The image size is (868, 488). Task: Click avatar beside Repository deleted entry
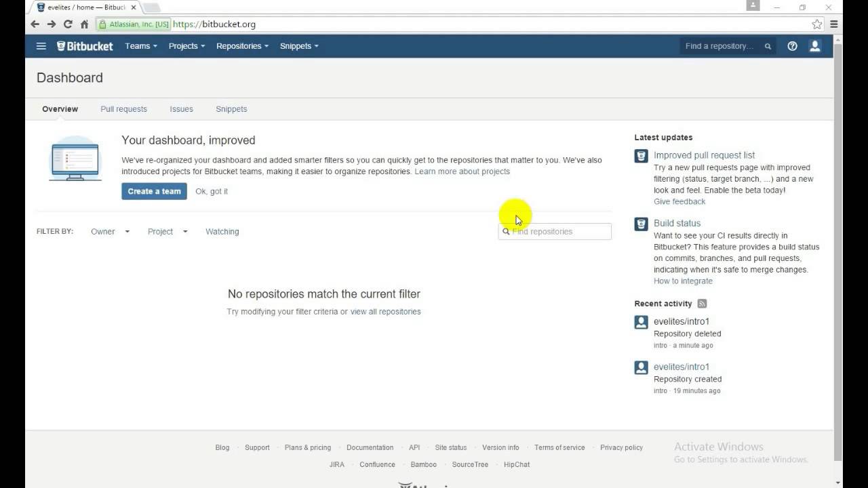click(x=641, y=323)
